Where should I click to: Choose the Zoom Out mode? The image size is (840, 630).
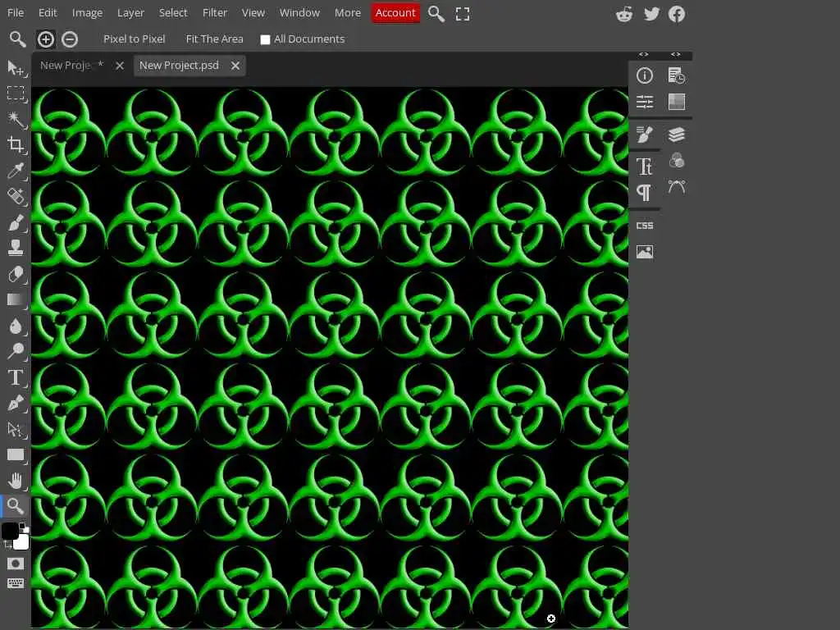point(70,39)
